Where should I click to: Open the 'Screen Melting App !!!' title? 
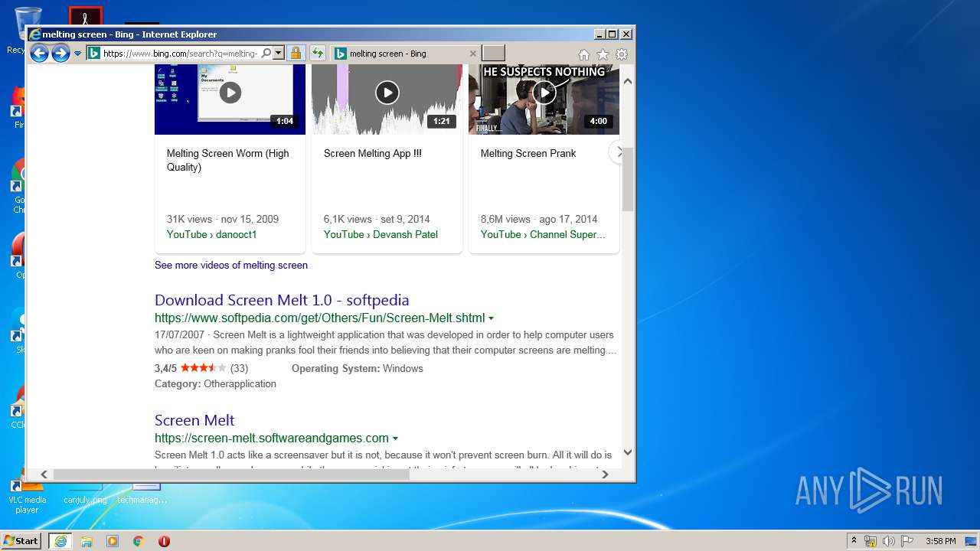click(373, 153)
